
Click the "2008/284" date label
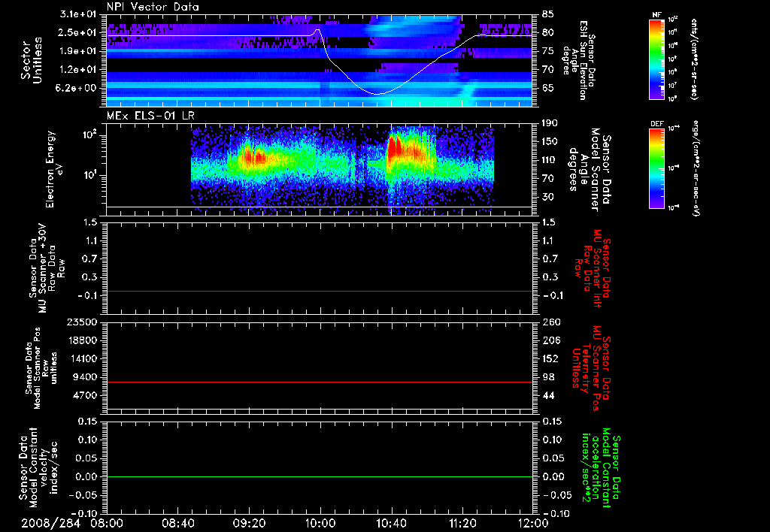[51, 523]
